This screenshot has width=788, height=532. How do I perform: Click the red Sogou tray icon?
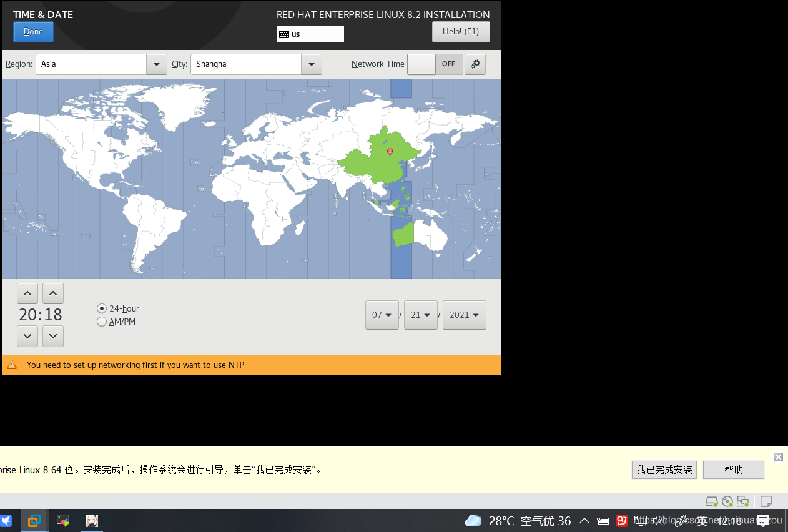622,520
